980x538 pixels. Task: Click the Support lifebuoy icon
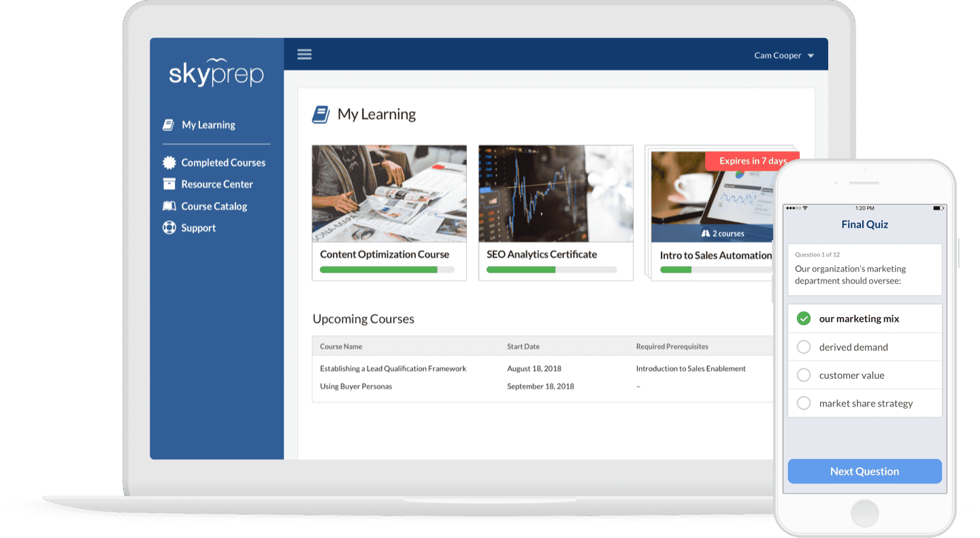pos(169,228)
